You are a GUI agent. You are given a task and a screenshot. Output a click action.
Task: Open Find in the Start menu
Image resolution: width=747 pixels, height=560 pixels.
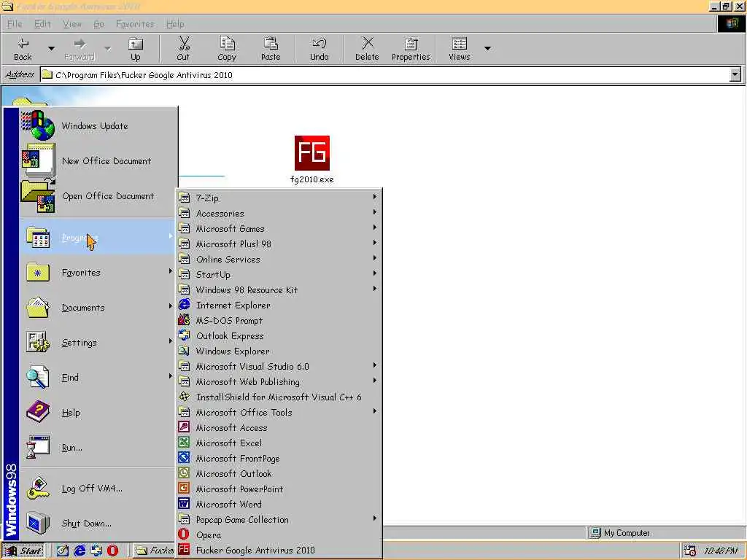(98, 378)
